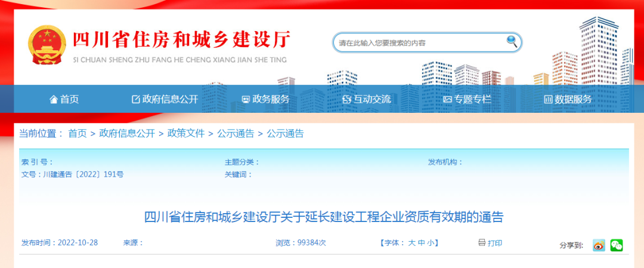Set font size to medium 中
Screen dimensions: 644x268
tap(421, 243)
